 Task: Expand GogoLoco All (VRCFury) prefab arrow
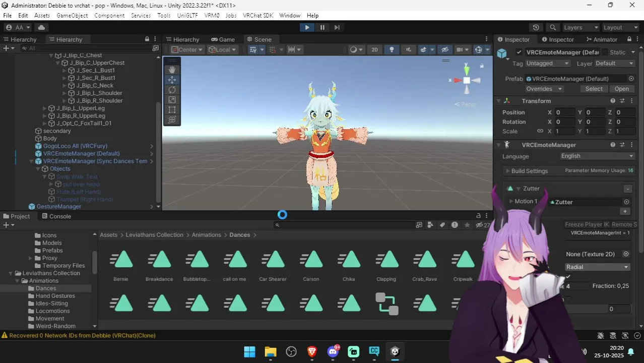click(x=152, y=146)
